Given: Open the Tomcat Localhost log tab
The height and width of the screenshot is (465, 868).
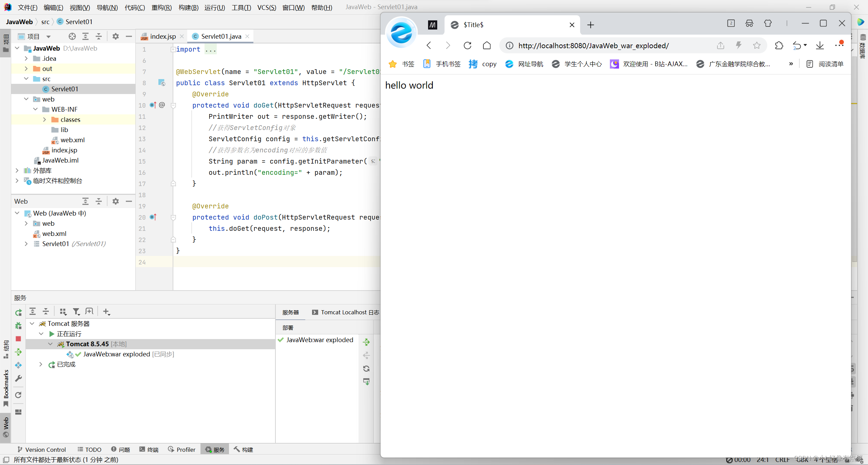Looking at the screenshot, I should click(x=346, y=312).
